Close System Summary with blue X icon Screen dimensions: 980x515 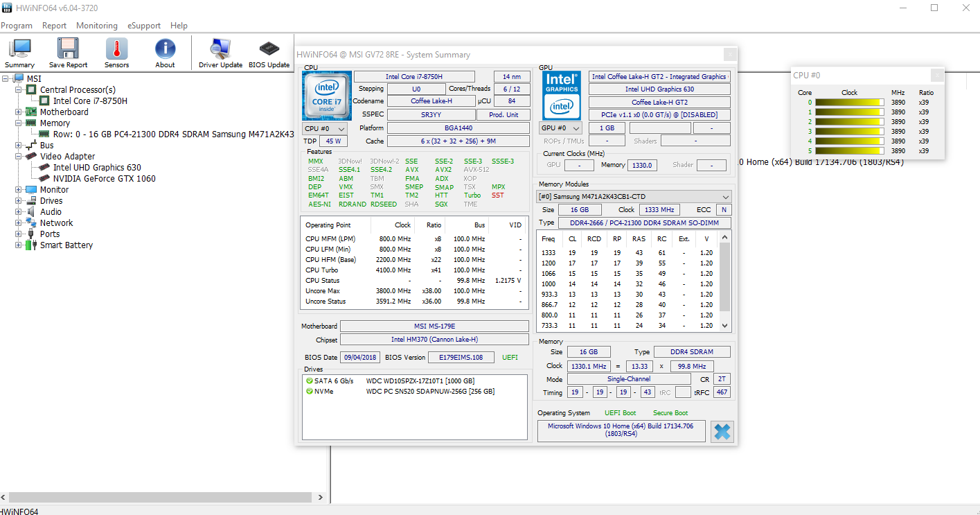click(x=722, y=432)
